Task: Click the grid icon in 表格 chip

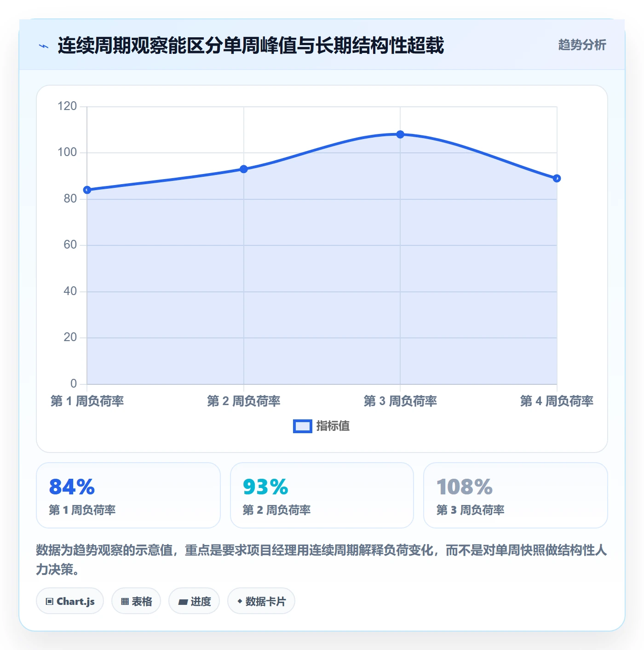Action: 125,602
